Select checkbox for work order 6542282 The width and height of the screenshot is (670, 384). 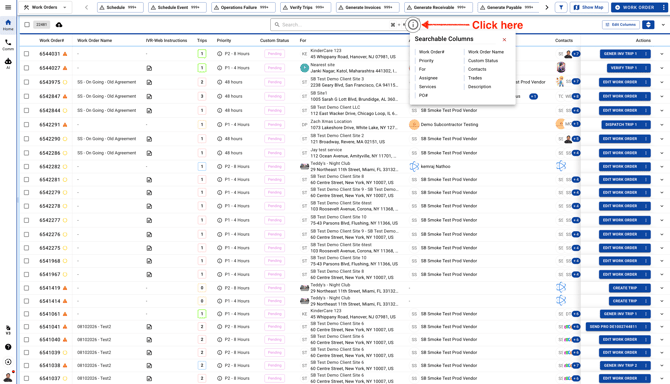pos(26,167)
